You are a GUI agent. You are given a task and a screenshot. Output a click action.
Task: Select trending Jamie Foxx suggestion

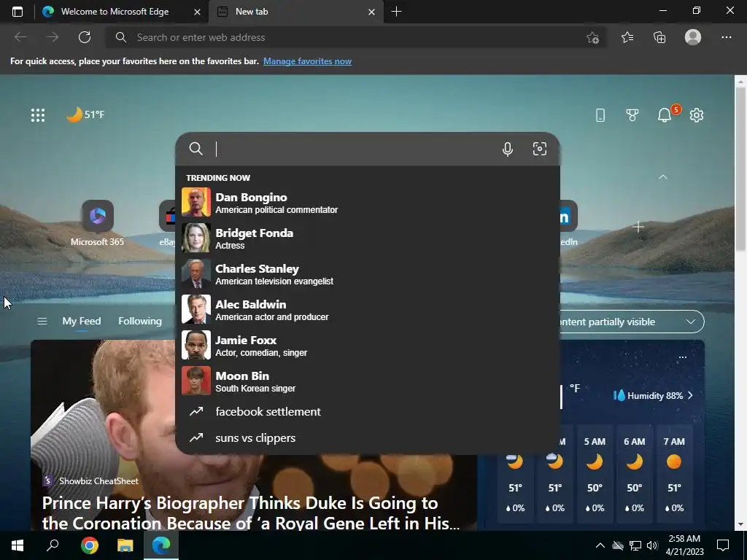(x=368, y=345)
